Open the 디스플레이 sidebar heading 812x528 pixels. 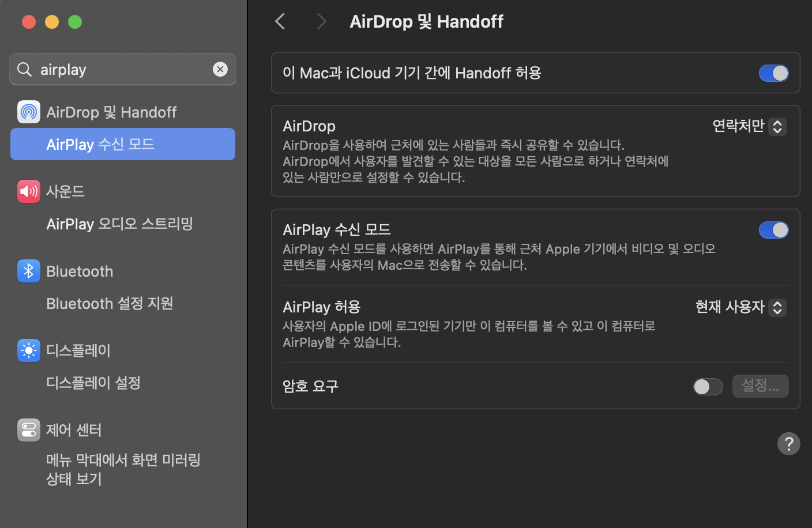coord(78,350)
